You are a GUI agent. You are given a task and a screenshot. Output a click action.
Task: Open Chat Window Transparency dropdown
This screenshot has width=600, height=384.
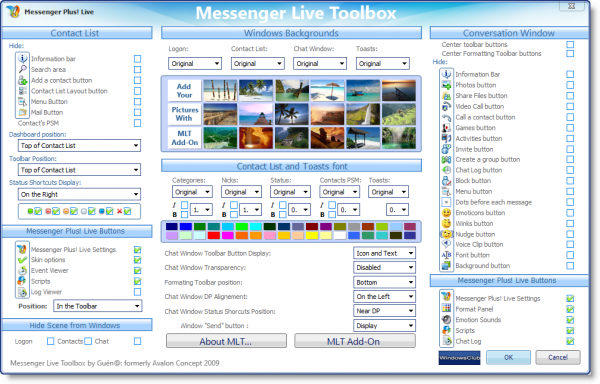click(384, 267)
